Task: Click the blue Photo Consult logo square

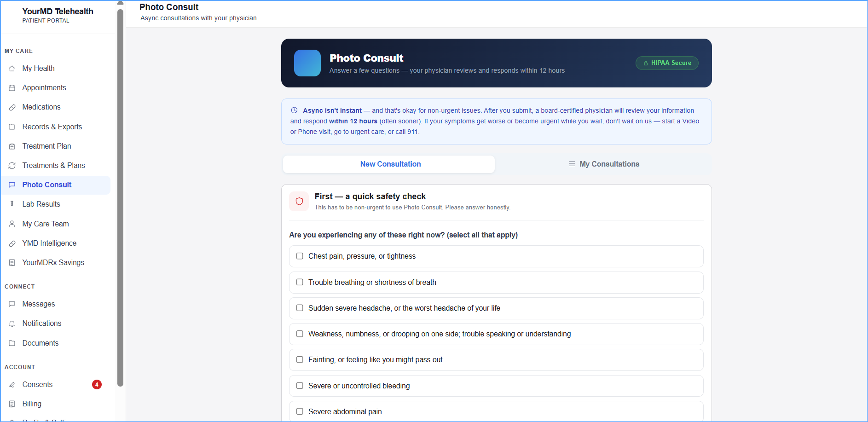Action: click(307, 63)
